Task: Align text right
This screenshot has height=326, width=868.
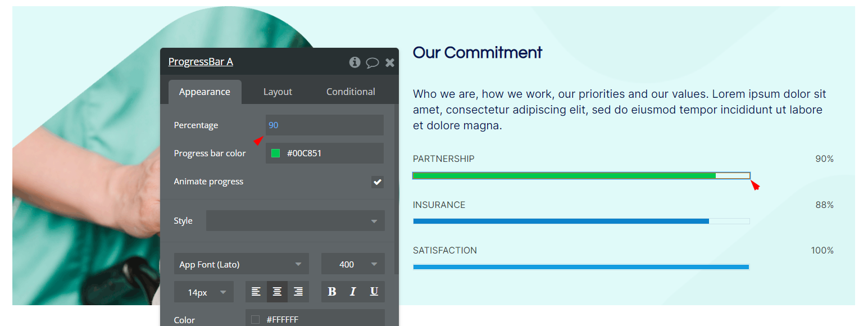Action: point(298,292)
